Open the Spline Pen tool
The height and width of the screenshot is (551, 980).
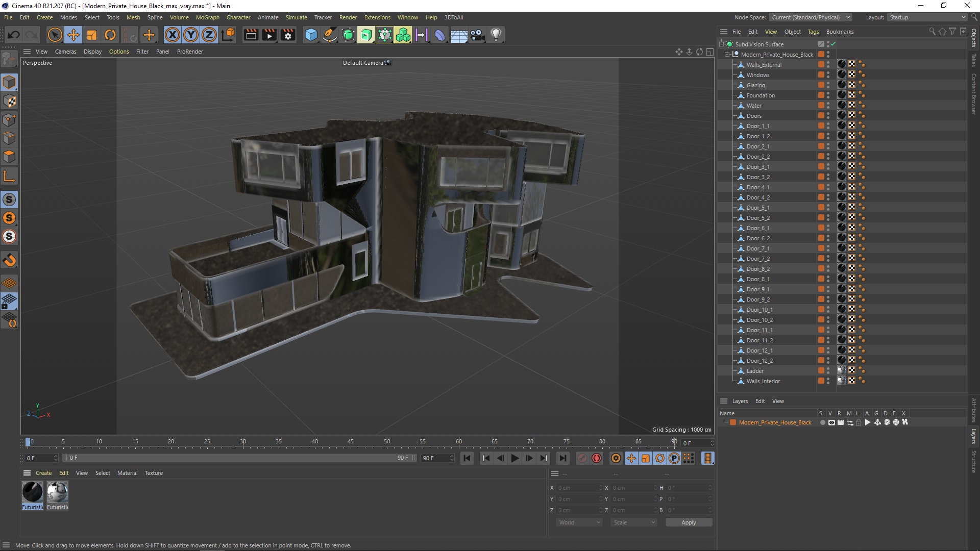(x=330, y=35)
